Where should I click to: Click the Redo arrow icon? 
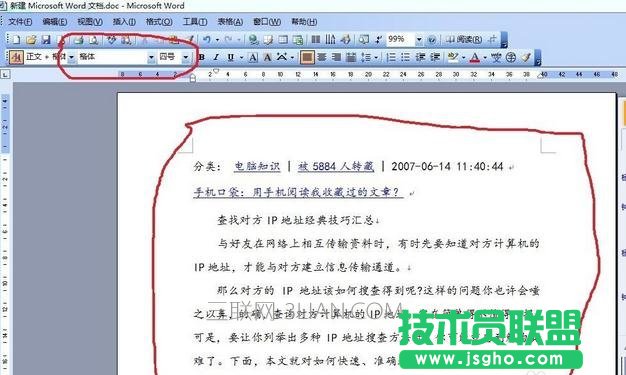pos(229,39)
